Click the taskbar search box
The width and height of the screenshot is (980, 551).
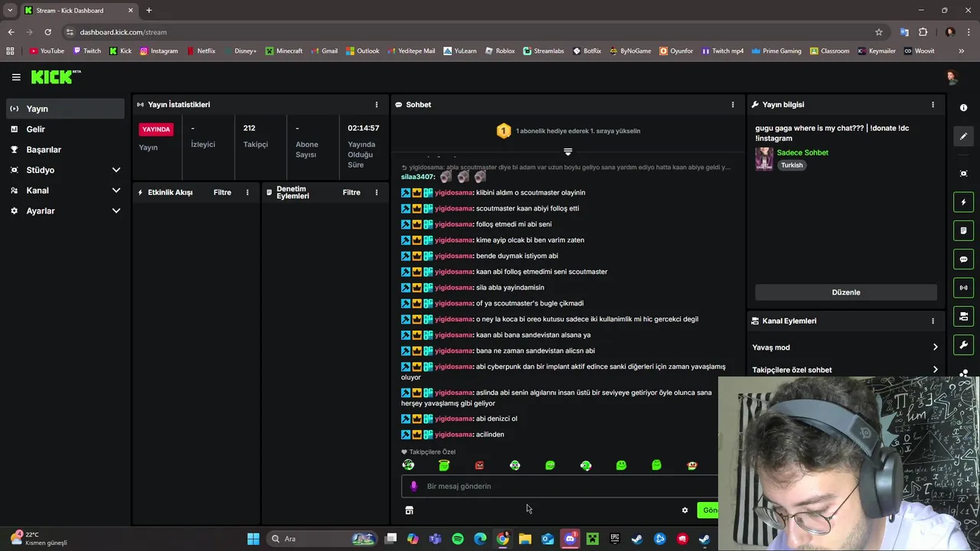coord(322,539)
